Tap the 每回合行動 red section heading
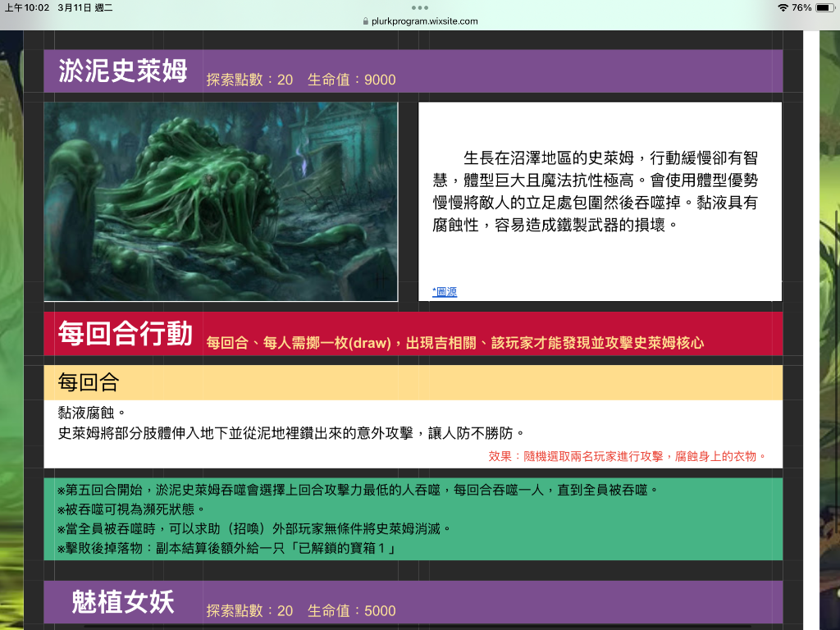840x630 pixels. (126, 333)
